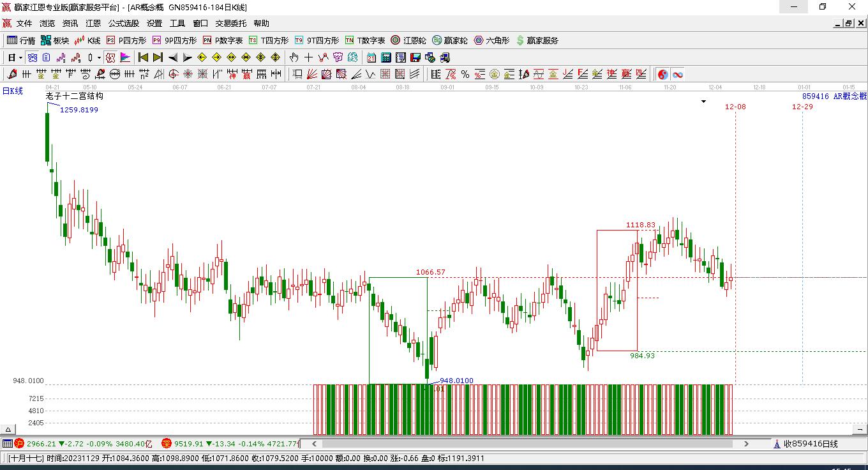Viewport: 868px width, 470px height.
Task: Open the 9T四方形 chart
Action: [x=317, y=40]
